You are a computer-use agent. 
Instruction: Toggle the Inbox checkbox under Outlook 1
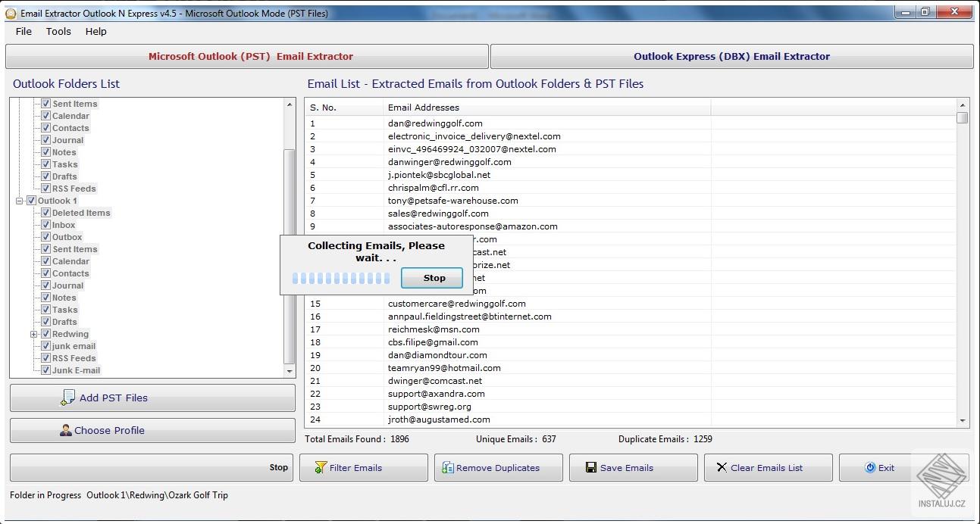(45, 225)
